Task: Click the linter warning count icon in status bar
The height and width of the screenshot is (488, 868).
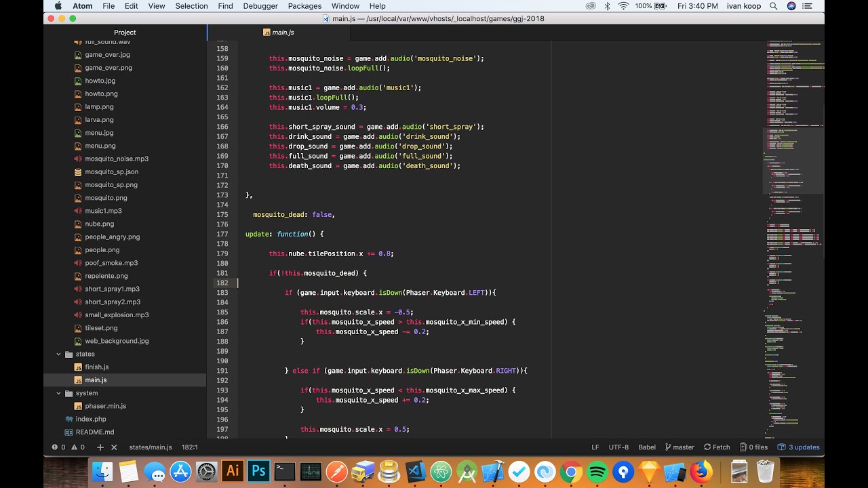Action: 74,447
